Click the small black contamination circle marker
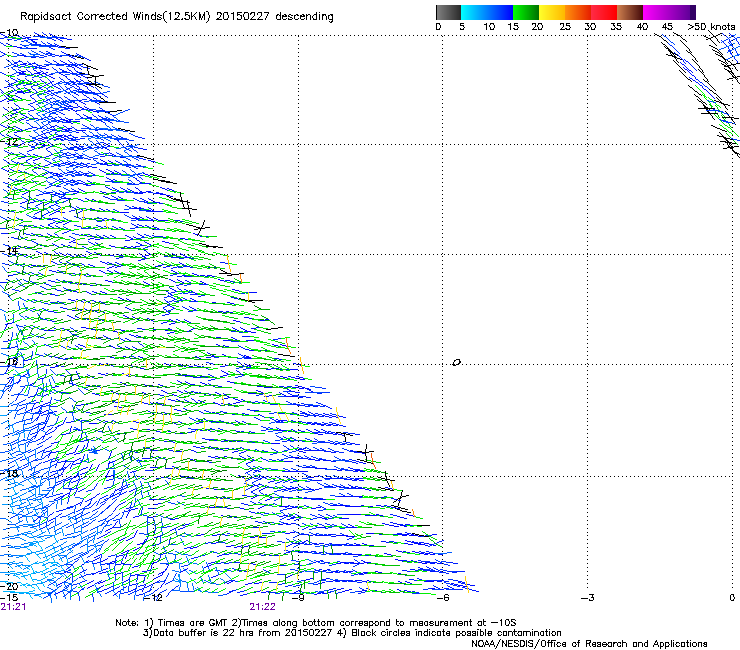Image resolution: width=740 pixels, height=650 pixels. click(456, 363)
